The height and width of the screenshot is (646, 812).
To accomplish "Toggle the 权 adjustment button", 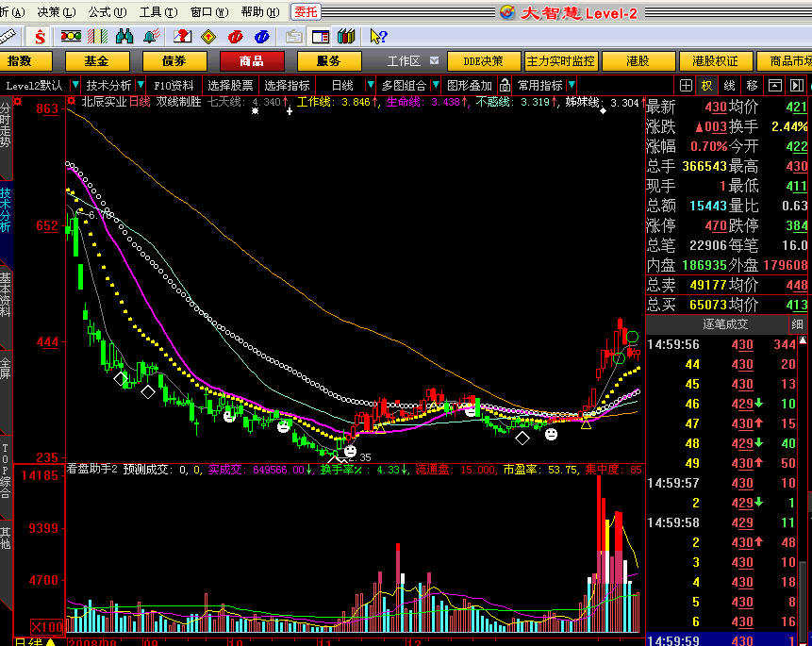I will click(x=707, y=86).
